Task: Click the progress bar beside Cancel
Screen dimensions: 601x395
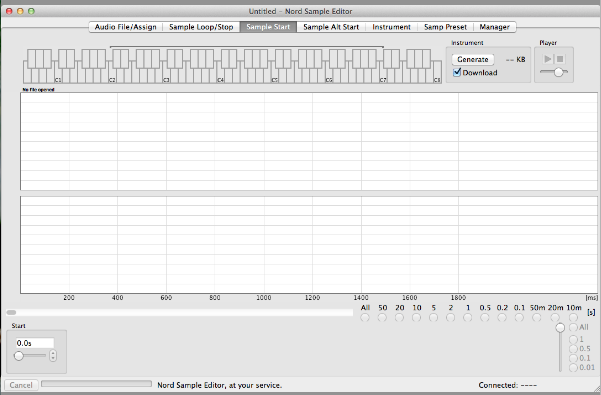Action: point(96,384)
